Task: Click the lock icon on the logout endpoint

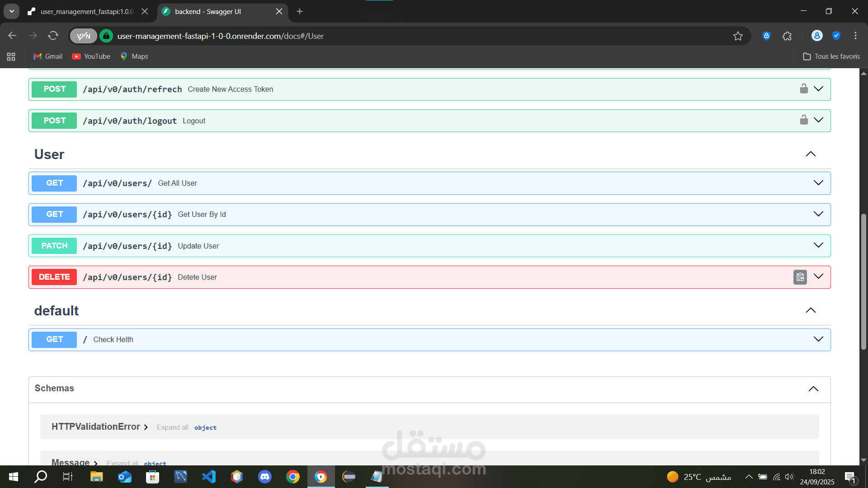Action: pyautogui.click(x=803, y=120)
